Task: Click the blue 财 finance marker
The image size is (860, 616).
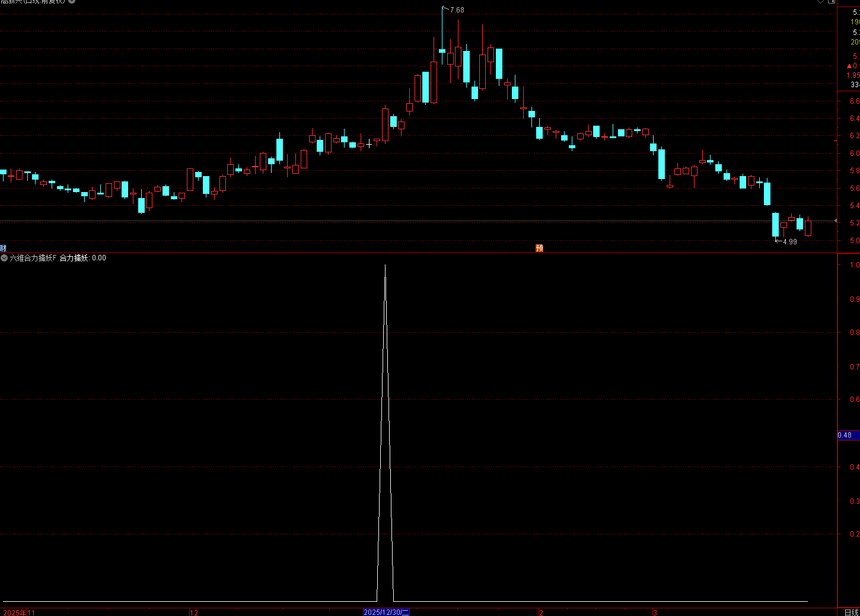Action: [3, 248]
